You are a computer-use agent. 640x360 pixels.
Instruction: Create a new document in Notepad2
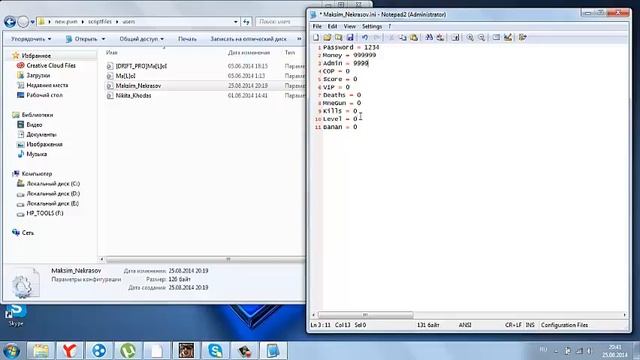(316, 38)
